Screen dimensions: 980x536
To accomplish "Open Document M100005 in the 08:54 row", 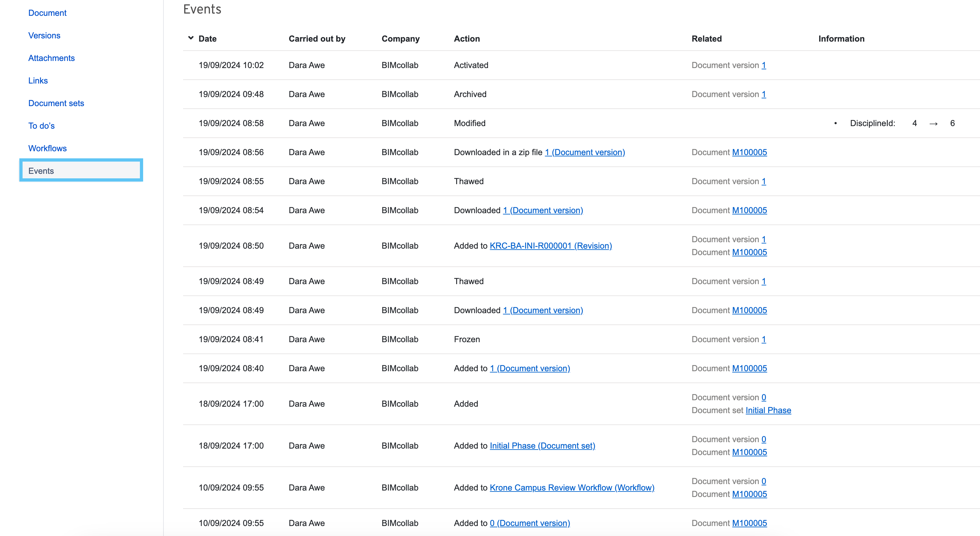I will coord(750,210).
